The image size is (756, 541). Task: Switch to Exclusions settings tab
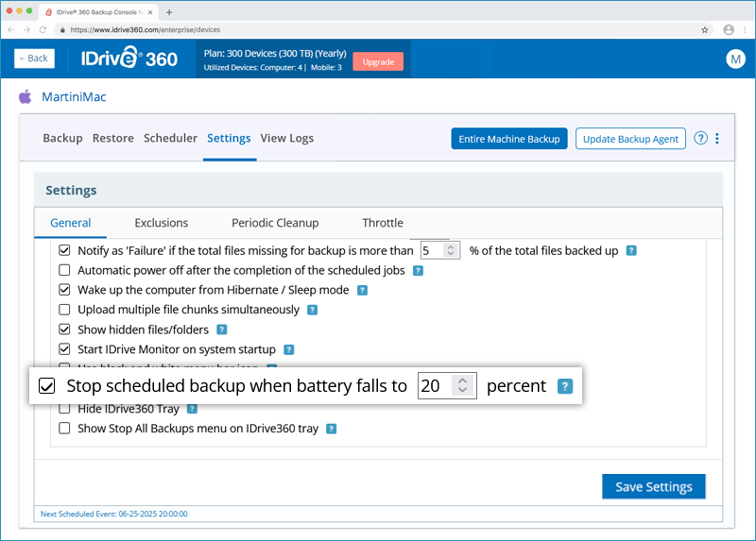pyautogui.click(x=162, y=223)
